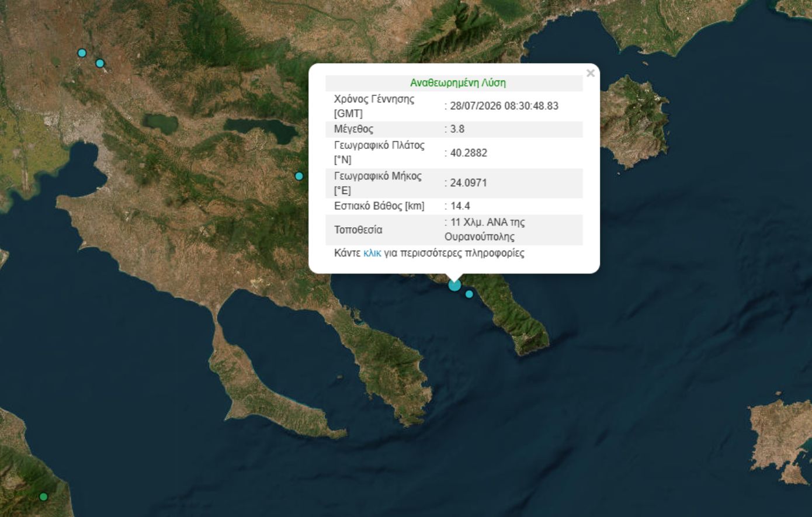Click the 'Γεωγραφικό Πλάτος [°N]' label
Viewport: 812px width, 517px height.
click(x=379, y=152)
